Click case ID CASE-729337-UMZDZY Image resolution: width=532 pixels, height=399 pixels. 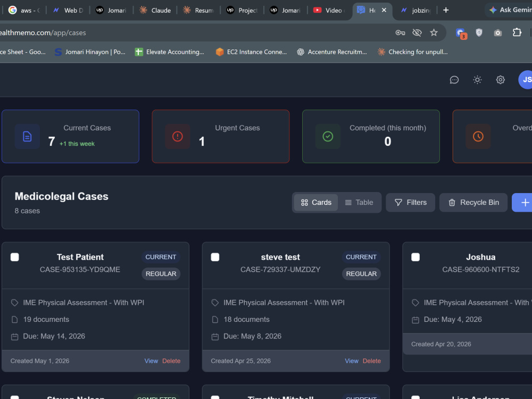click(280, 269)
